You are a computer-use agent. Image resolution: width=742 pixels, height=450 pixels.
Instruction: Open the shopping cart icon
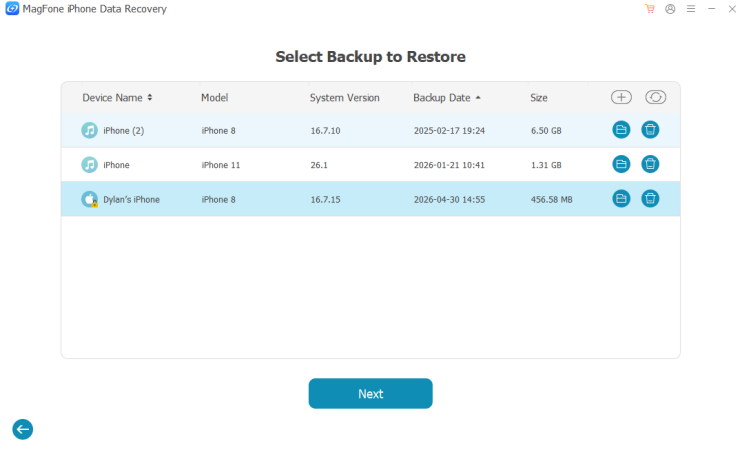(x=650, y=9)
